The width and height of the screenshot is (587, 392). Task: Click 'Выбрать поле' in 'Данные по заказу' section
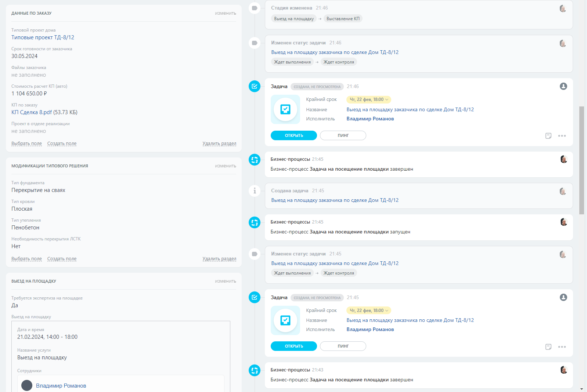tap(26, 144)
